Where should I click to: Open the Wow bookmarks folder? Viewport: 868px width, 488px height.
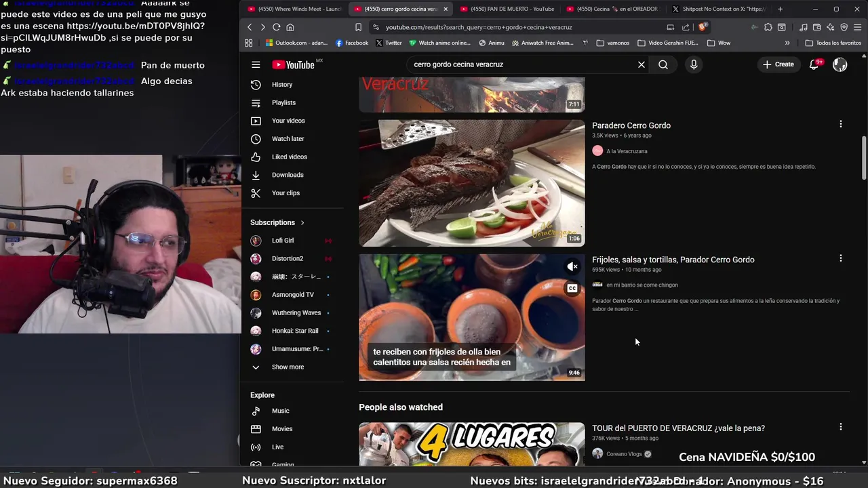(x=719, y=43)
